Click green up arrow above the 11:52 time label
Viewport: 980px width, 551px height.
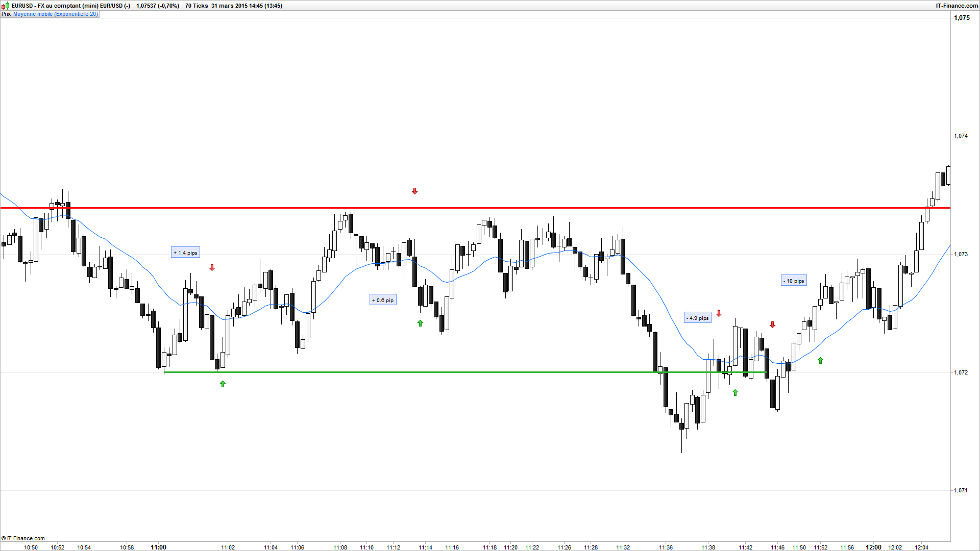pos(821,361)
